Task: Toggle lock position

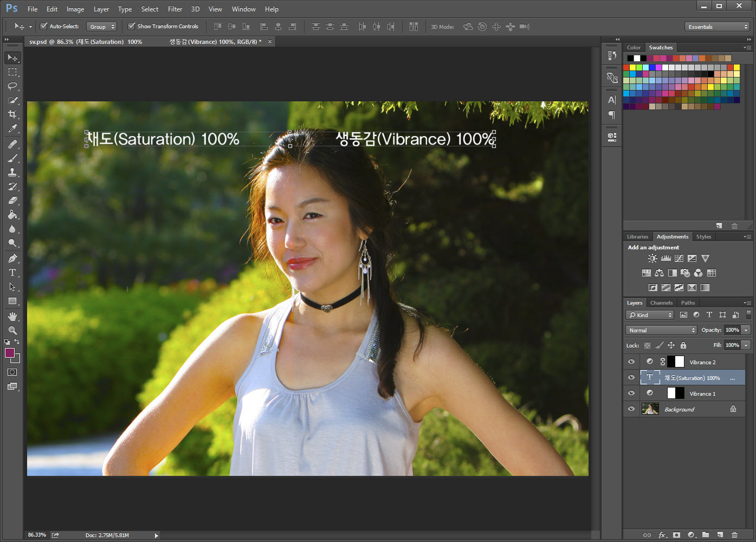Action: pos(671,345)
